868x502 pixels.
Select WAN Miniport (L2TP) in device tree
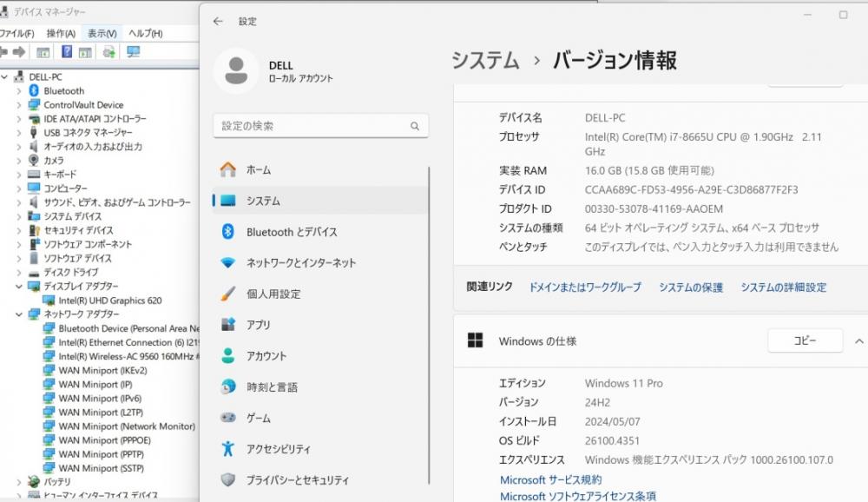point(101,413)
